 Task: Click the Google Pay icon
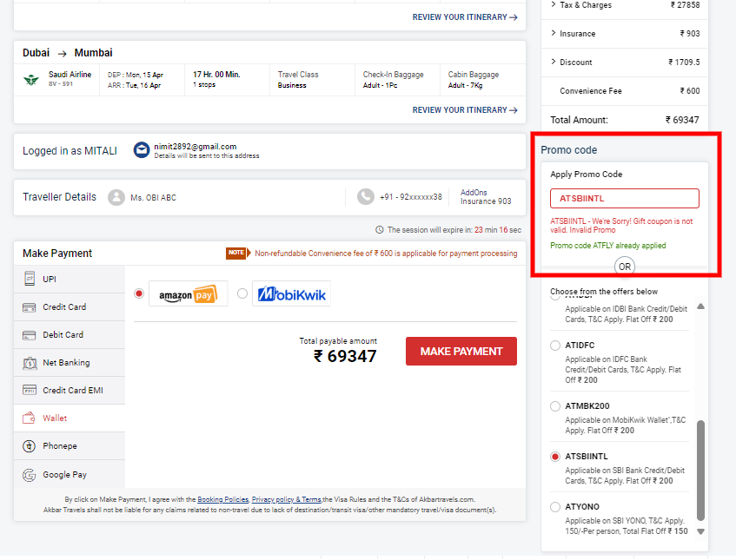(x=29, y=475)
